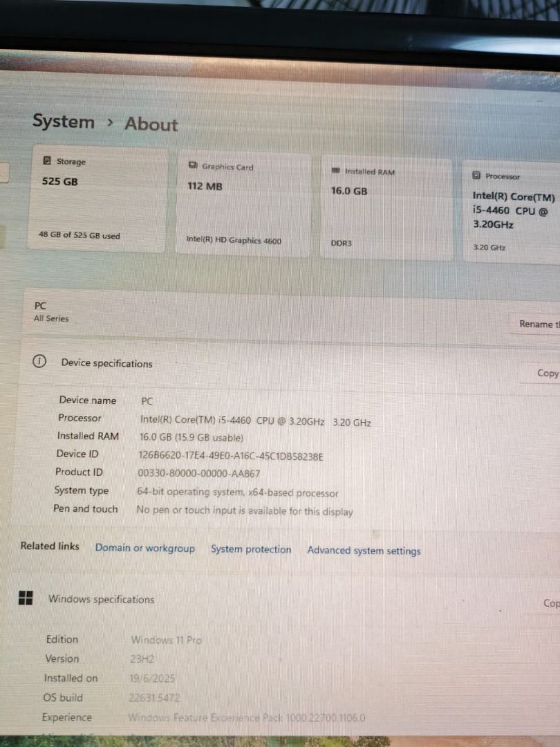Image resolution: width=560 pixels, height=747 pixels.
Task: Open the Graphics Card 112 MB card
Action: click(x=243, y=204)
